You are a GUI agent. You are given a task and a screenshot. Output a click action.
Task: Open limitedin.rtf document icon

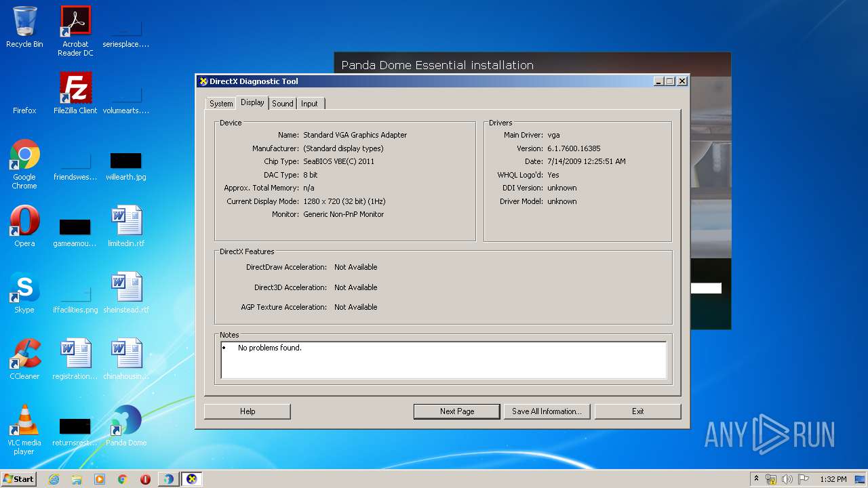click(126, 226)
